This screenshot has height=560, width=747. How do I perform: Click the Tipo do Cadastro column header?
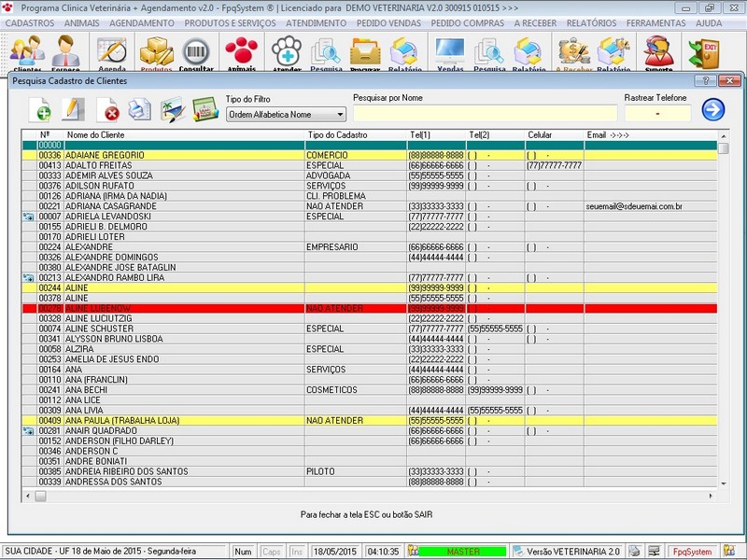point(356,134)
